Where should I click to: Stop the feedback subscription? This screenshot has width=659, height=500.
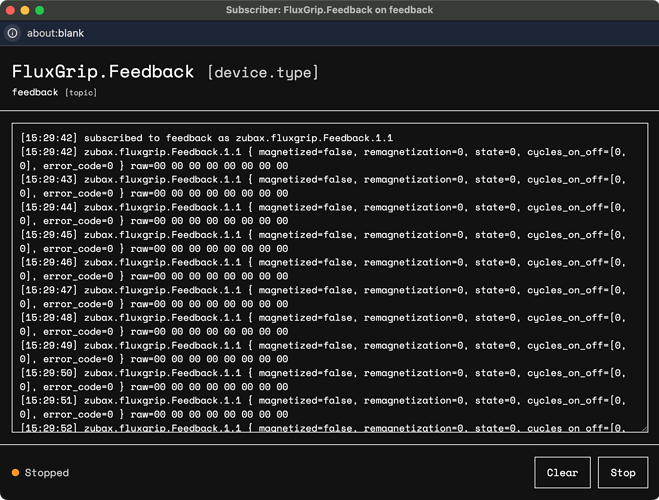tap(623, 473)
